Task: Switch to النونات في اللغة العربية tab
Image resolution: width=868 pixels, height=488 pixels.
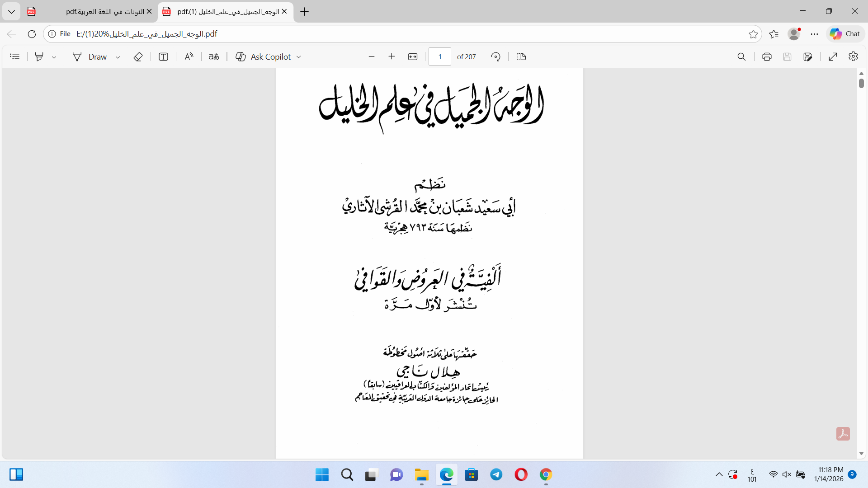Action: coord(89,12)
